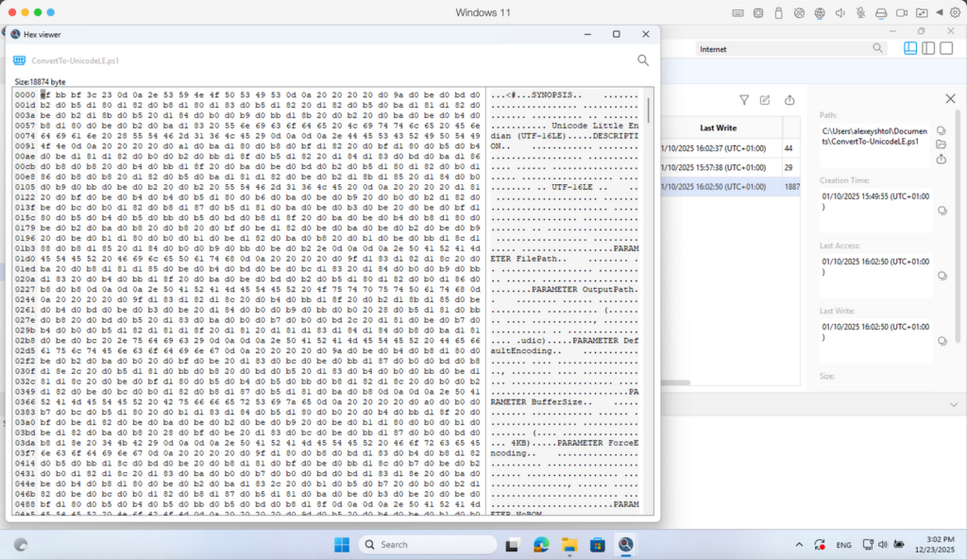Copy the Creation Time value
967x560 pixels.
[941, 211]
